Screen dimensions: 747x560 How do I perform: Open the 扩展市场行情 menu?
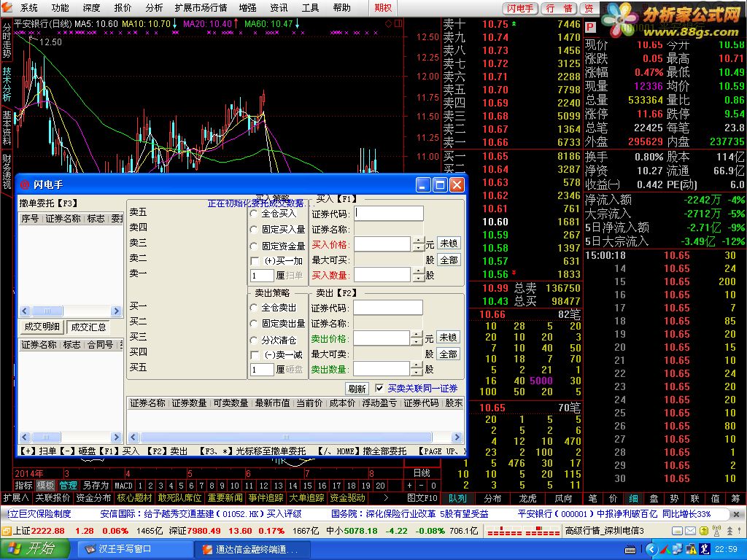point(201,8)
